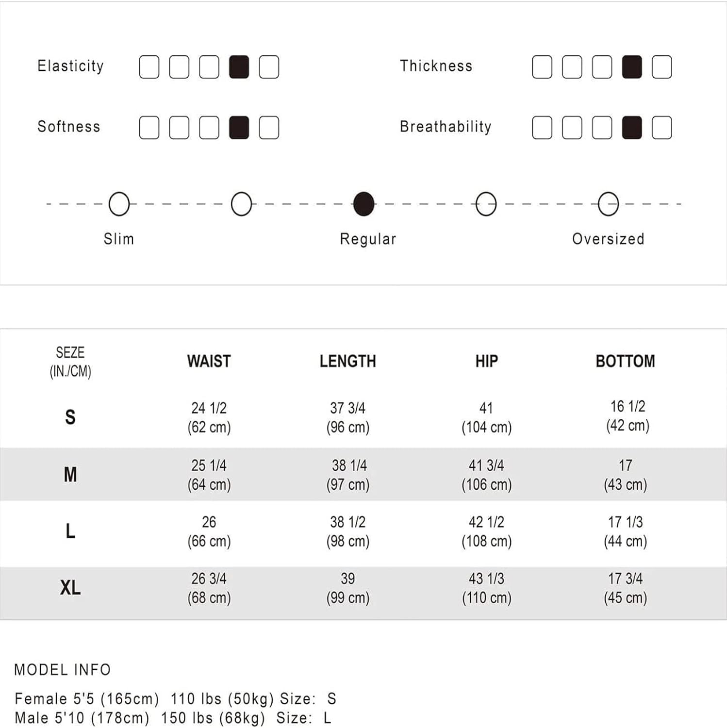The image size is (727, 728).
Task: Select the filled Breathability rating box
Action: [x=632, y=128]
